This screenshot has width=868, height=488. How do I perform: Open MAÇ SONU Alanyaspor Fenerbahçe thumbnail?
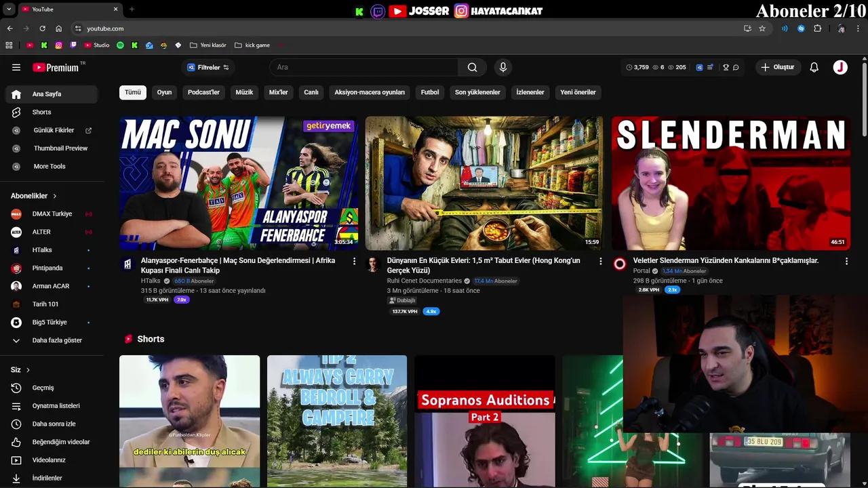click(x=239, y=183)
